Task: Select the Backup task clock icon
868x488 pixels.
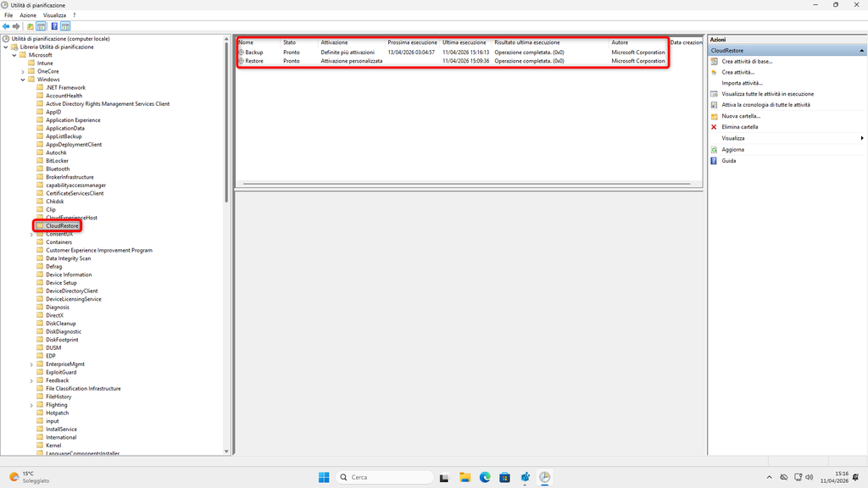Action: click(241, 52)
